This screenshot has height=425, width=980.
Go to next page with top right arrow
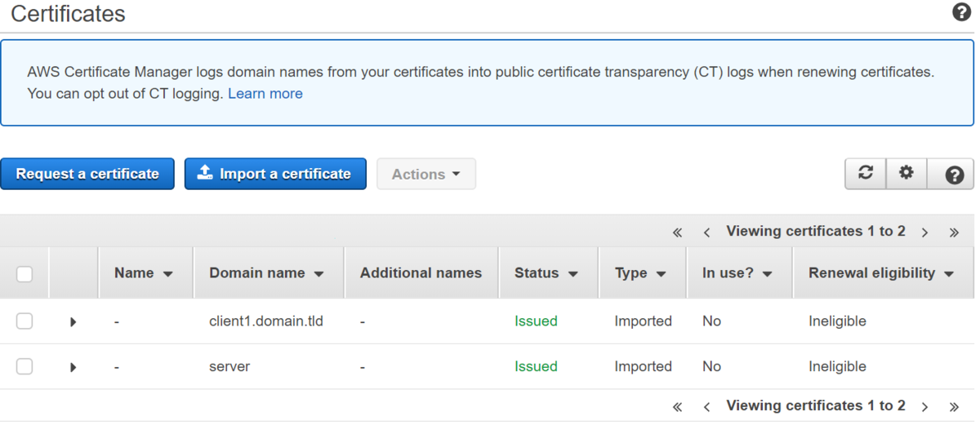click(x=924, y=232)
